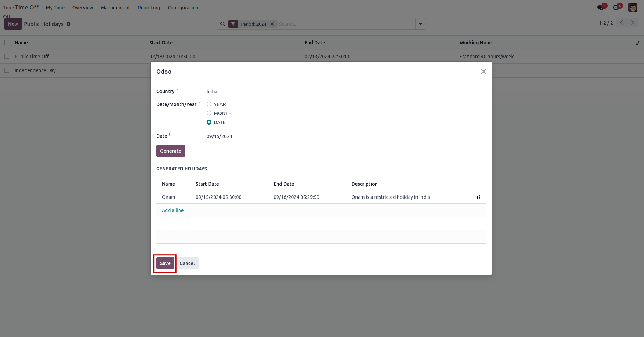This screenshot has width=644, height=337.
Task: Show the Country field help tooltip icon
Action: 177,90
